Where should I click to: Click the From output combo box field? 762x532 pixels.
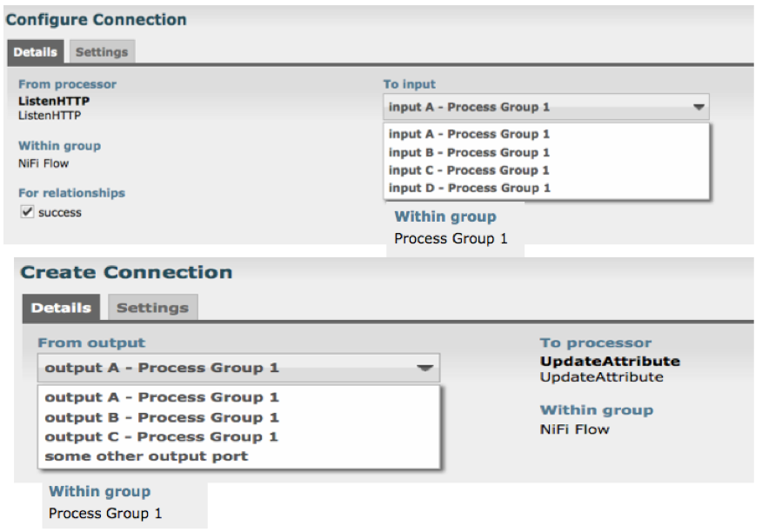pyautogui.click(x=217, y=368)
